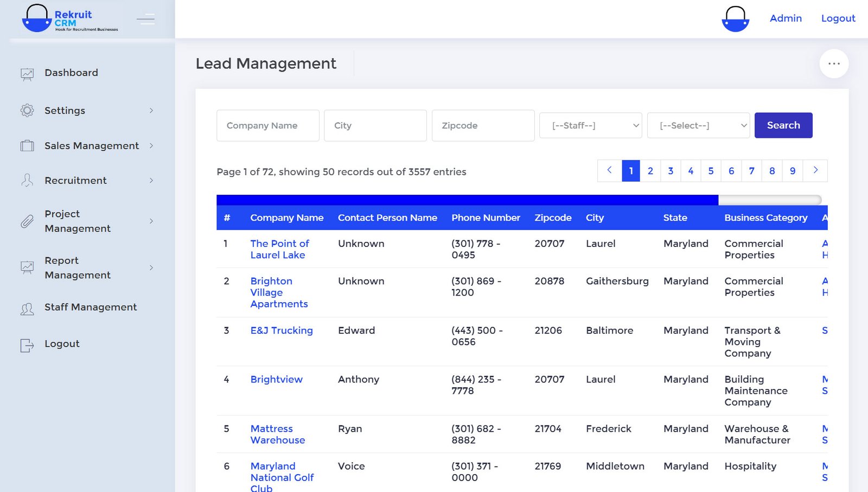Click contact name Anthony
This screenshot has height=492, width=868.
click(358, 379)
